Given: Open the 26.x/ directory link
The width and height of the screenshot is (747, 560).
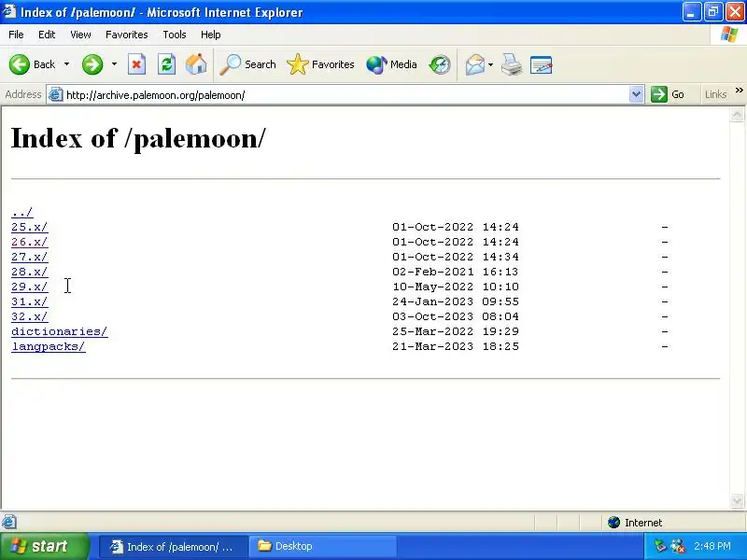Looking at the screenshot, I should tap(30, 242).
